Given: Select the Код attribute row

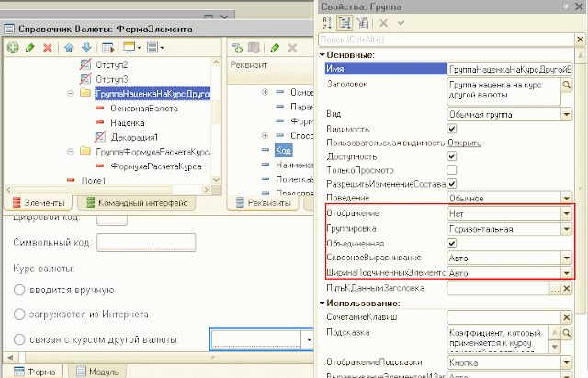Looking at the screenshot, I should 283,151.
